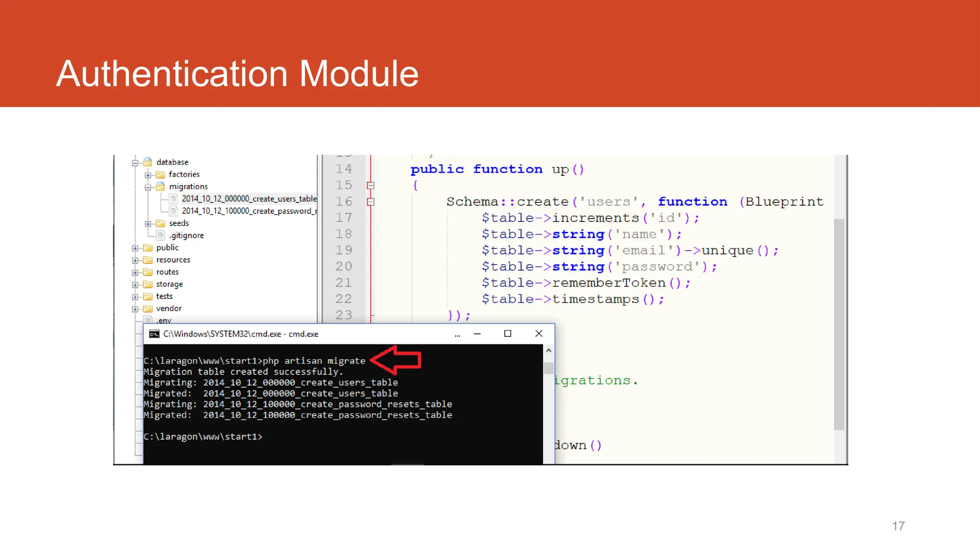The width and height of the screenshot is (980, 551).
Task: Click the .gitignore file icon
Action: tap(161, 235)
